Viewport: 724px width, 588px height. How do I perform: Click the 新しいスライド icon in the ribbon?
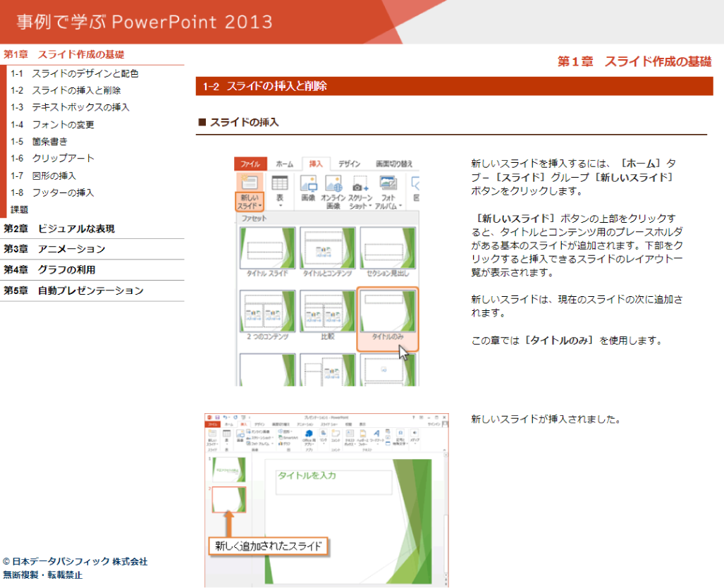coord(250,183)
